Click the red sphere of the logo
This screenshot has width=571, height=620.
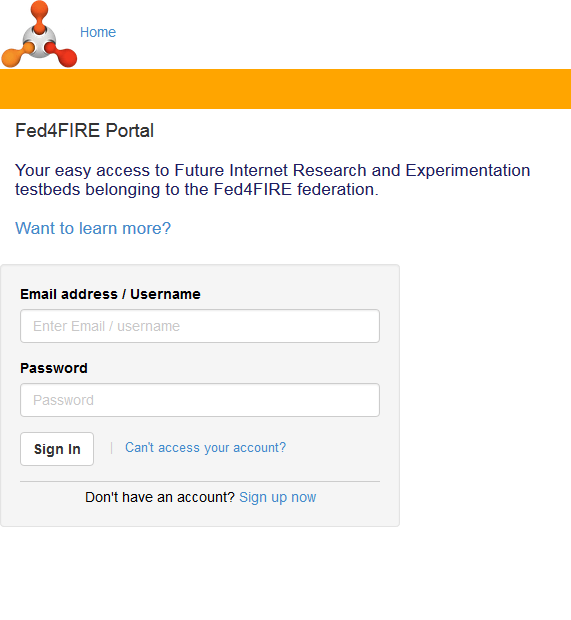pos(68,57)
